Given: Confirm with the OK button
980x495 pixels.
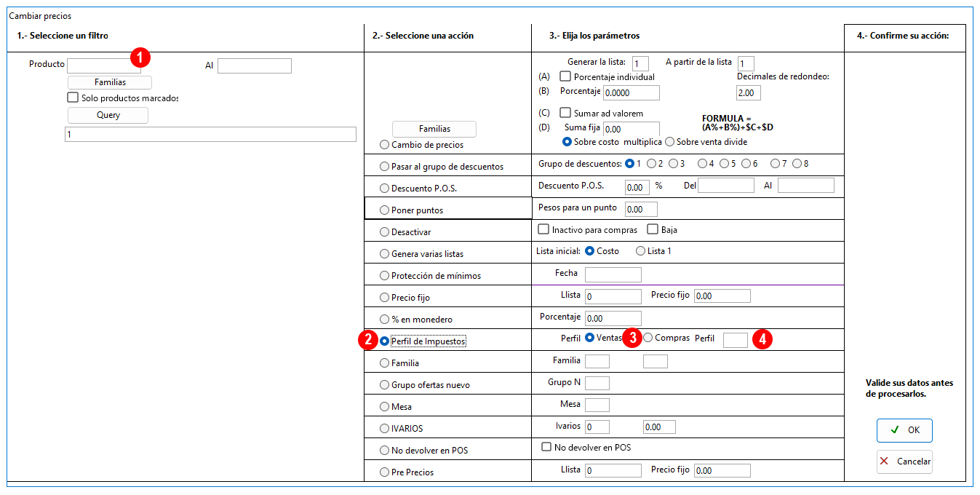Looking at the screenshot, I should click(904, 430).
